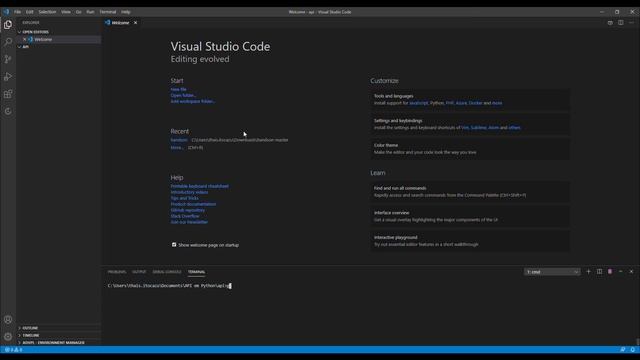
Task: Open Product documentation link
Action: 193,204
